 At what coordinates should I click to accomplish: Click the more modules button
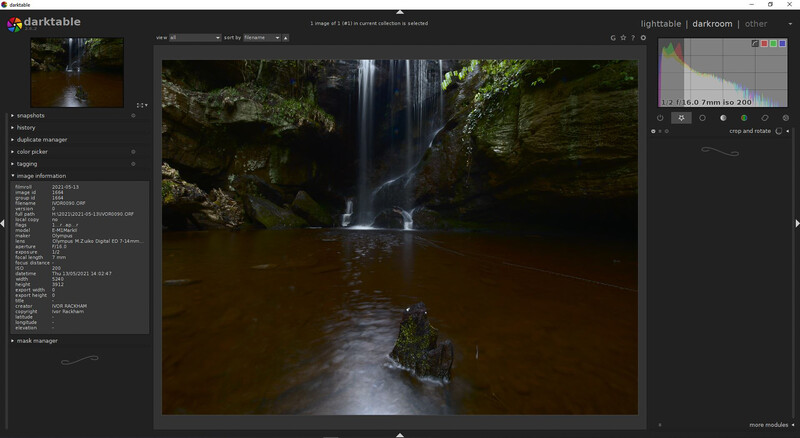point(771,425)
